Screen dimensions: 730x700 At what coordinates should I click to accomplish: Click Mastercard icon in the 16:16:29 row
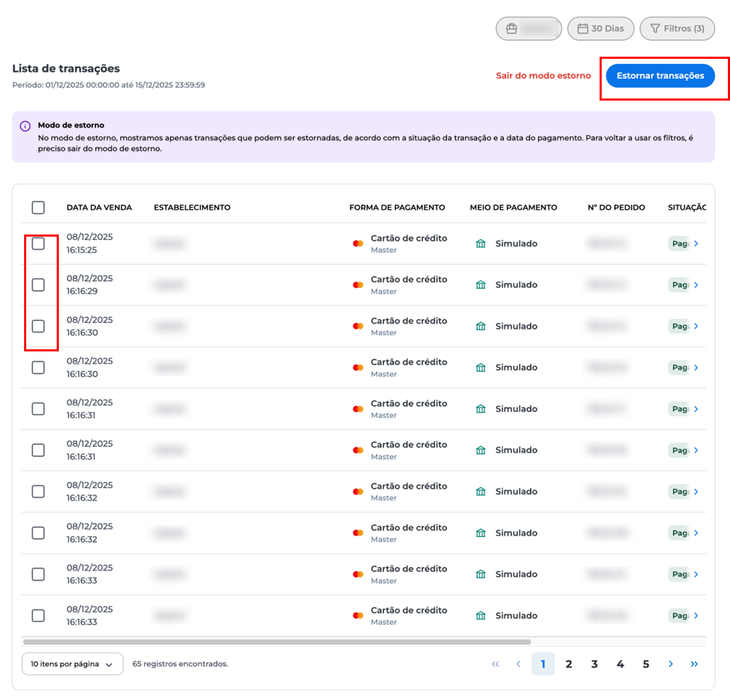pos(357,285)
